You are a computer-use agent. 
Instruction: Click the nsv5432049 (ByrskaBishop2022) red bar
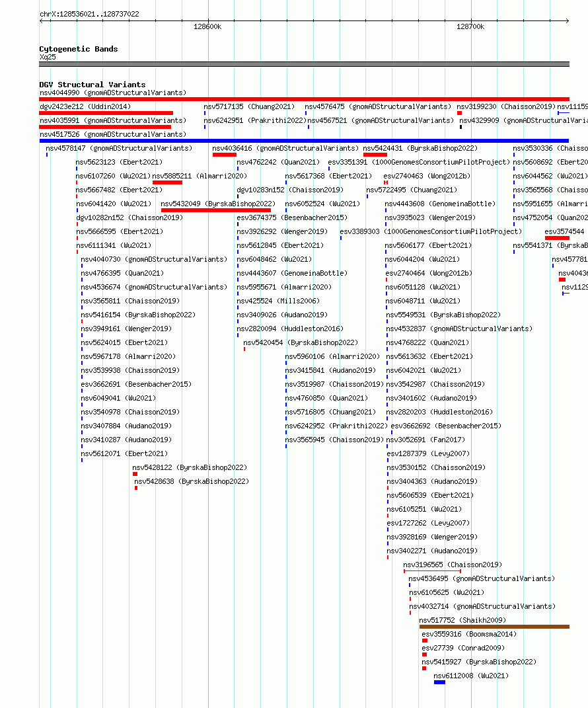[215, 210]
